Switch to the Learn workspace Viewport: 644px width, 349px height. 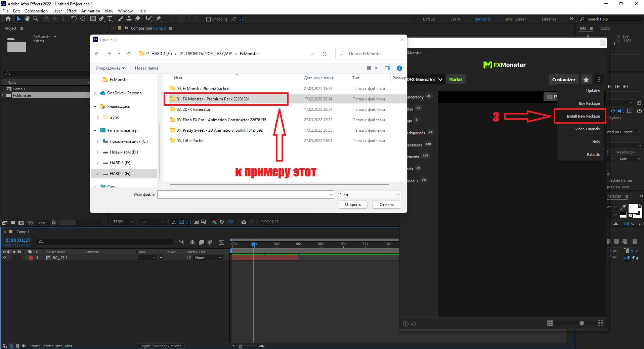455,19
